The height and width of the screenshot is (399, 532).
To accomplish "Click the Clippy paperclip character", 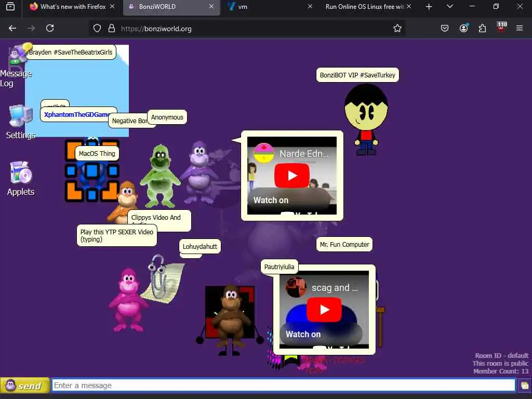I will click(163, 279).
